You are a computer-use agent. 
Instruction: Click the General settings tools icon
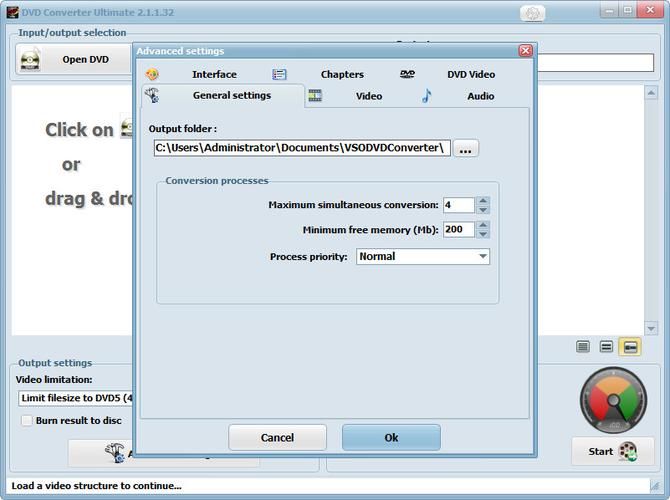(152, 96)
